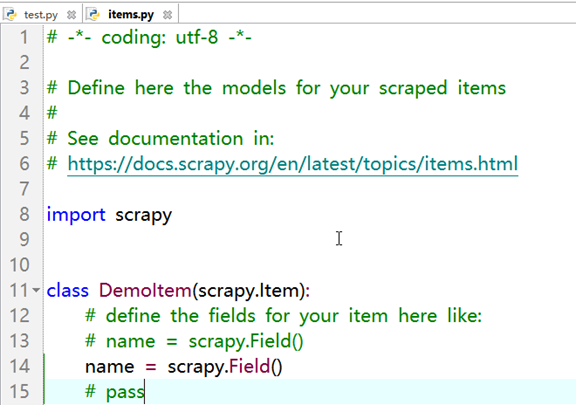Collapse the DemoItem class fold arrow
This screenshot has width=576, height=405.
tap(36, 290)
